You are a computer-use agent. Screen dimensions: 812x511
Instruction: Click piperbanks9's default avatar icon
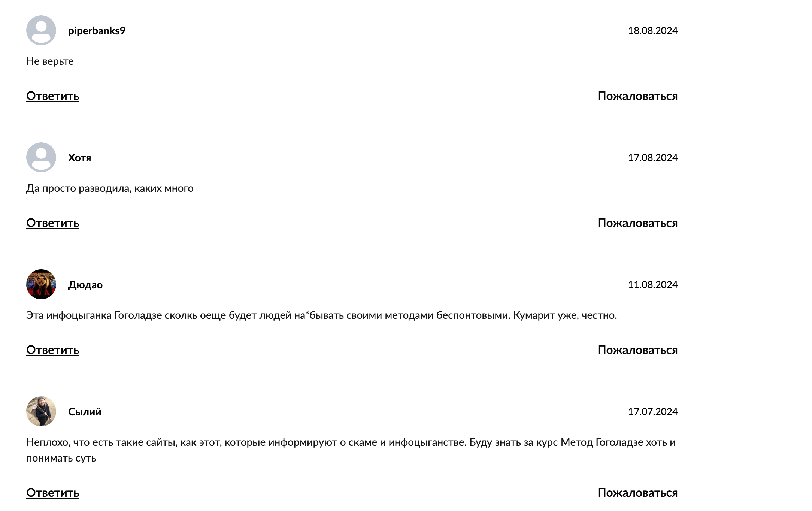coord(41,30)
